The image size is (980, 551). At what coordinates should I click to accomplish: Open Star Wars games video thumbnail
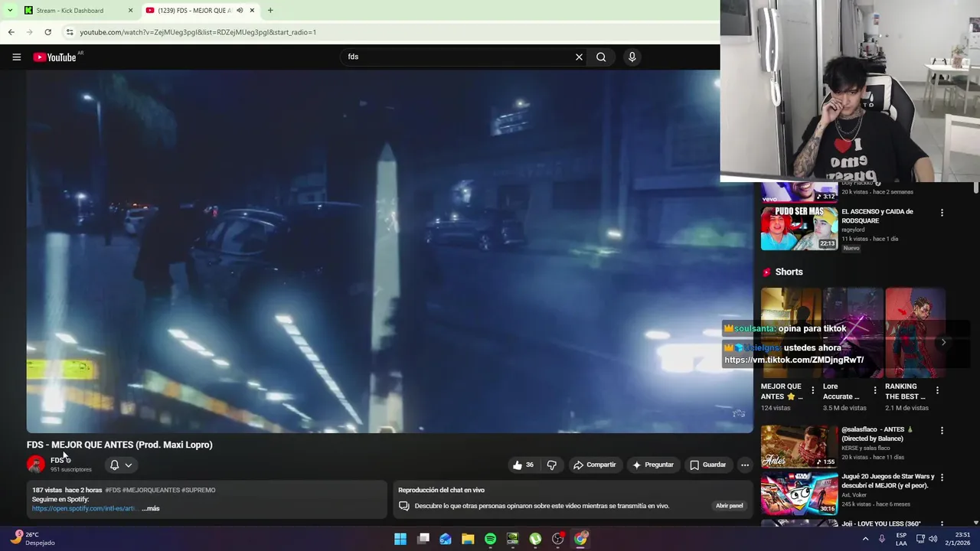tap(799, 494)
